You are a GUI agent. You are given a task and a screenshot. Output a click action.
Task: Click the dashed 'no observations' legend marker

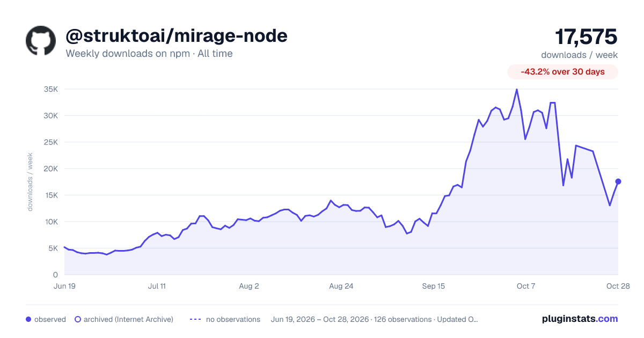[x=196, y=319]
